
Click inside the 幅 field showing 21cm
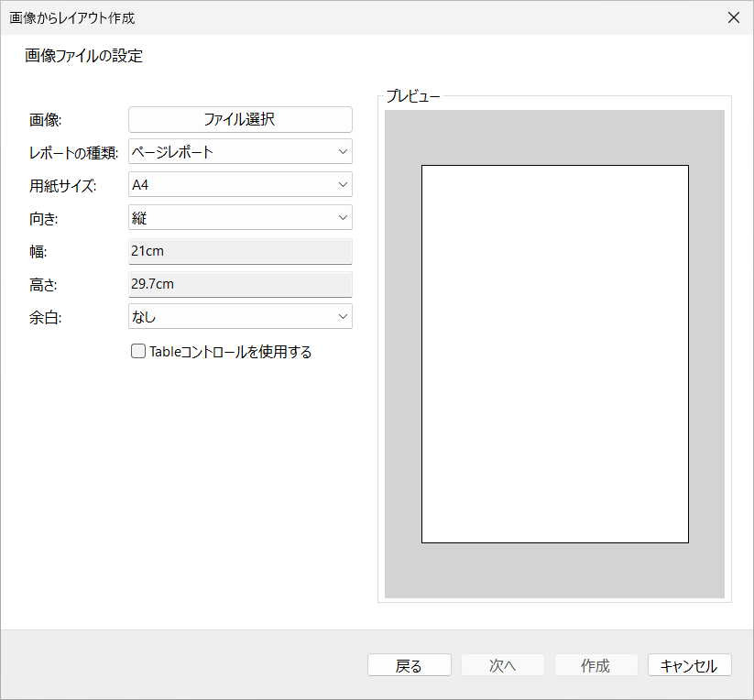click(x=240, y=250)
